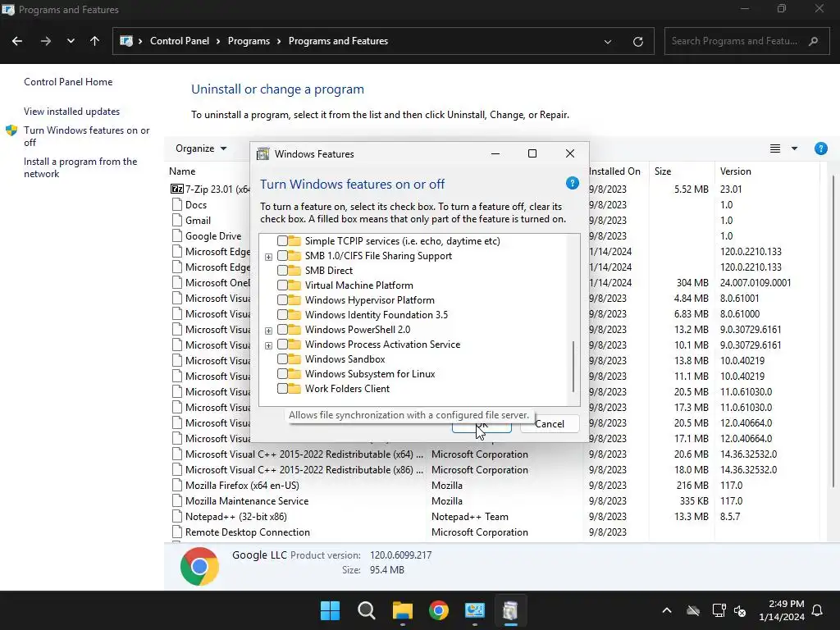Open the Install a program from the network link

(80, 167)
